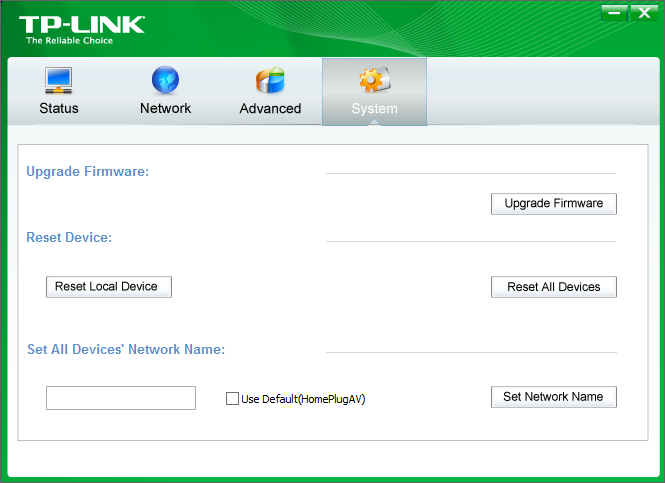Close the TP-LINK utility window
665x483 pixels.
[x=644, y=13]
